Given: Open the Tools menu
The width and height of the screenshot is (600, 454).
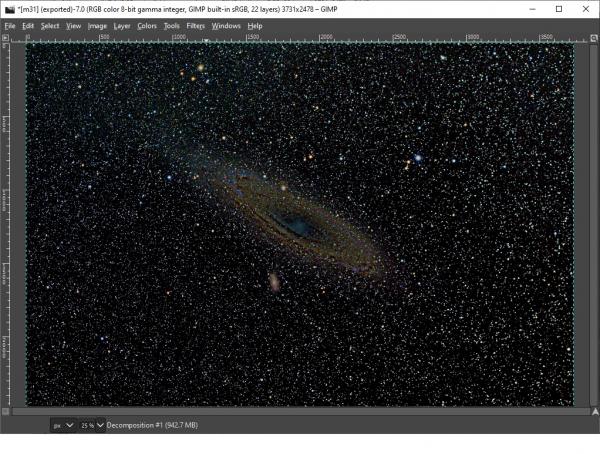Looking at the screenshot, I should pyautogui.click(x=171, y=26).
